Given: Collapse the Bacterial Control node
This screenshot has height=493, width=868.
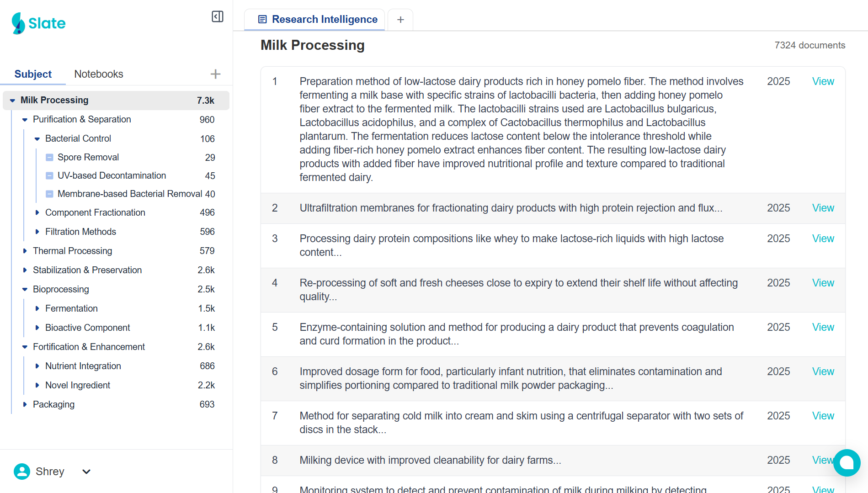Looking at the screenshot, I should pos(37,139).
